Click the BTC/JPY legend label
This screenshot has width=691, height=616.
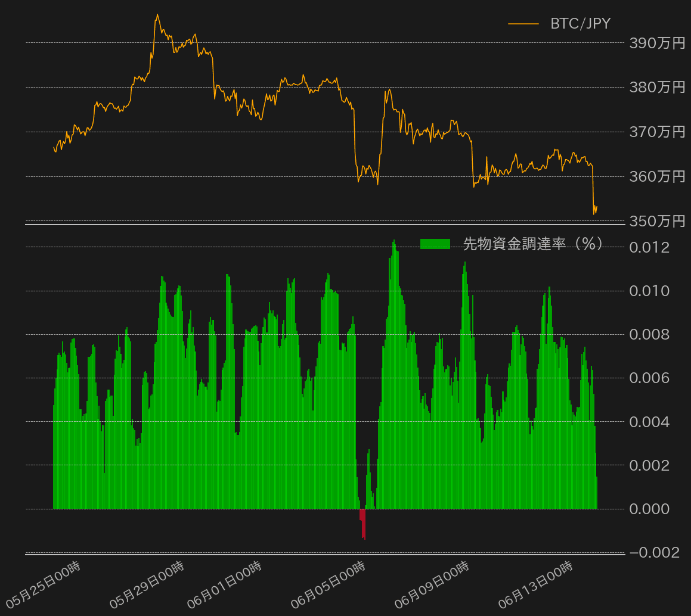pos(580,24)
